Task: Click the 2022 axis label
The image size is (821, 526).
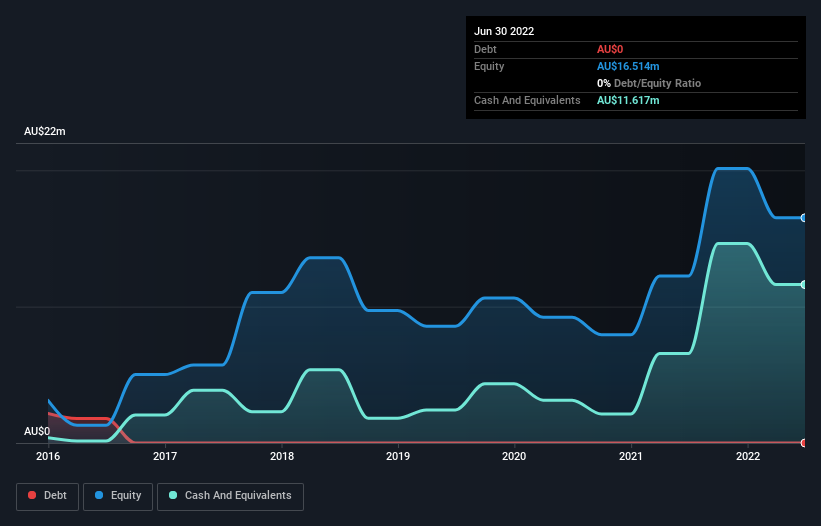Action: tap(748, 456)
